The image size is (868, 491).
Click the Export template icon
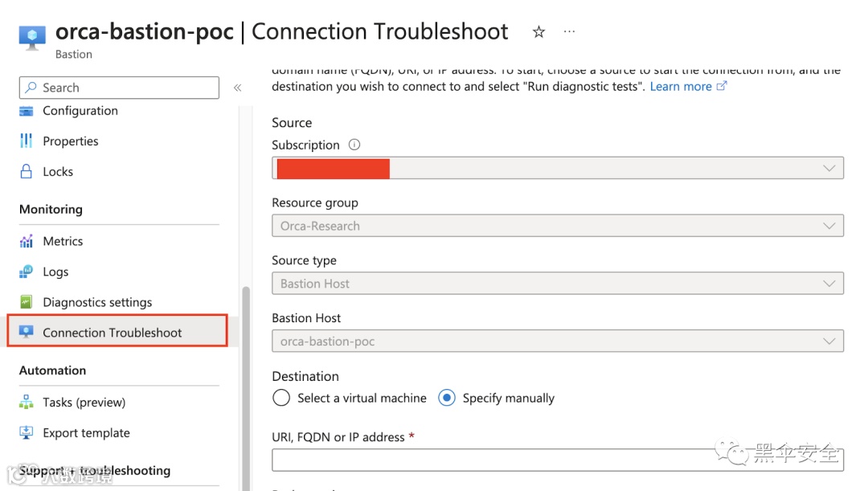[x=27, y=433]
